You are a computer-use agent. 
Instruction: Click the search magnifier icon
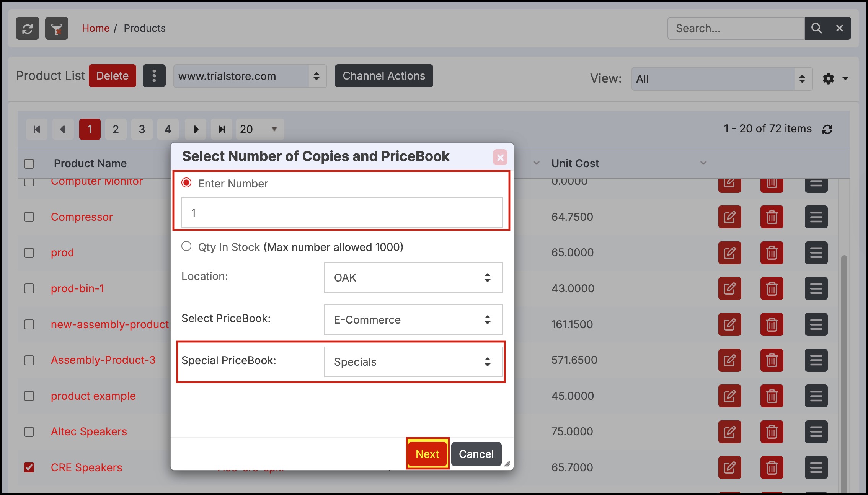[x=816, y=28]
